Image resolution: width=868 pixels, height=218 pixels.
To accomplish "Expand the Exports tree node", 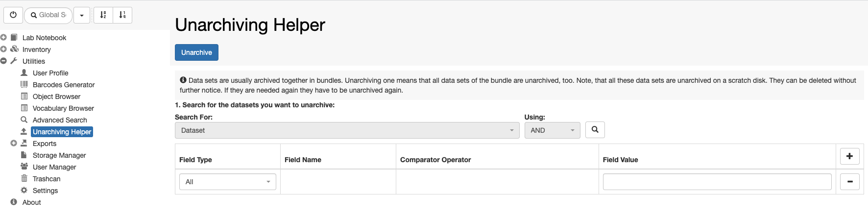I will [x=14, y=144].
